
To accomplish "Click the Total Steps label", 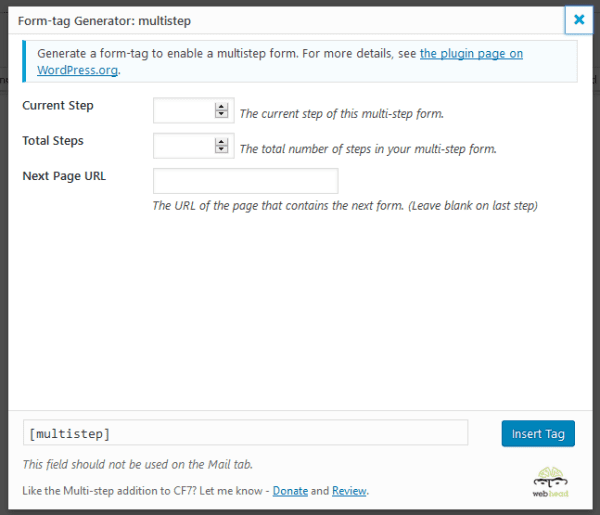I will click(53, 141).
